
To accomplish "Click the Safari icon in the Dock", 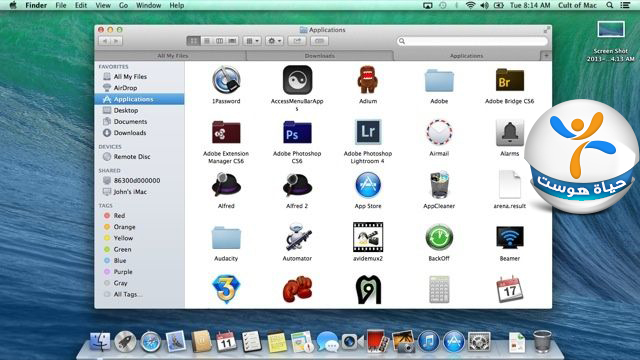I will click(151, 342).
